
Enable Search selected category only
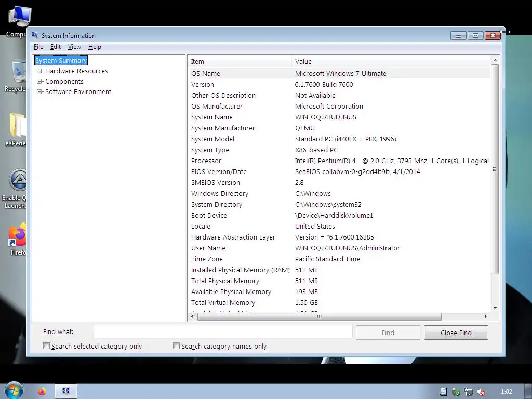pos(46,345)
